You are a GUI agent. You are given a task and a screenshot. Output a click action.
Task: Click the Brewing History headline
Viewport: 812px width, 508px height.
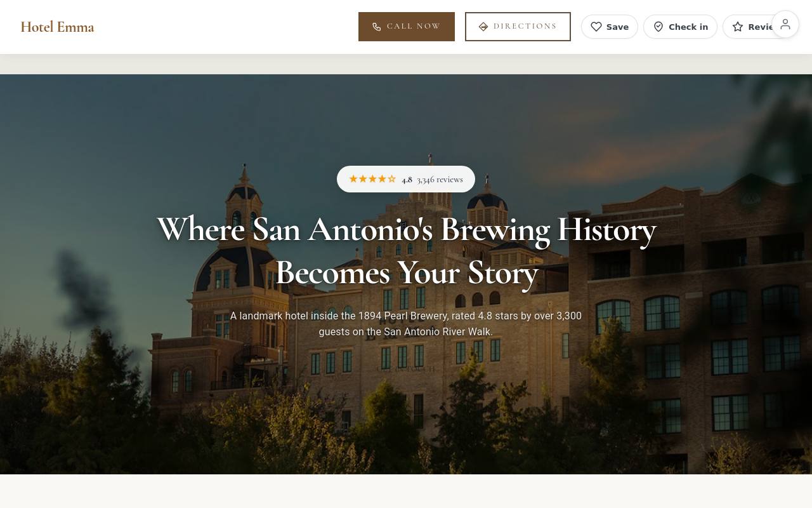[x=406, y=251]
